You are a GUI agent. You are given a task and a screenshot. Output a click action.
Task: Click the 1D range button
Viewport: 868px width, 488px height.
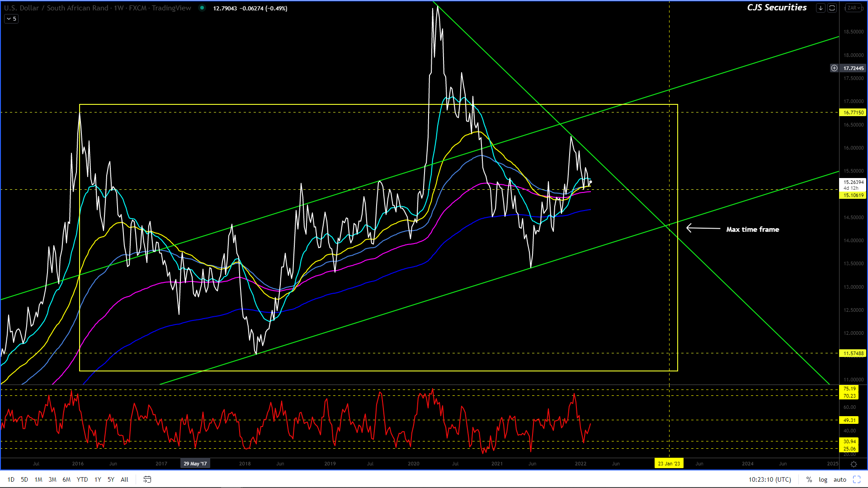click(x=11, y=479)
